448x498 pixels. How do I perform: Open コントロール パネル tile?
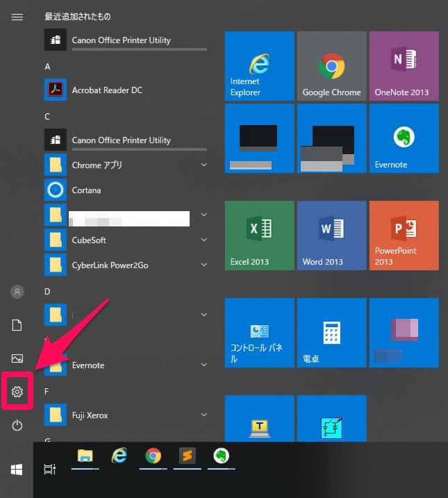[259, 333]
